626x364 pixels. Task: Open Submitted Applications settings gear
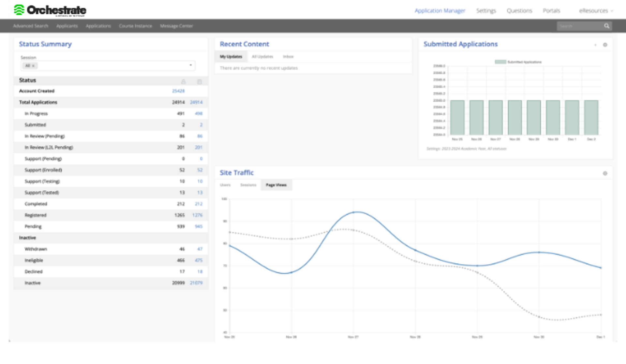pos(605,45)
